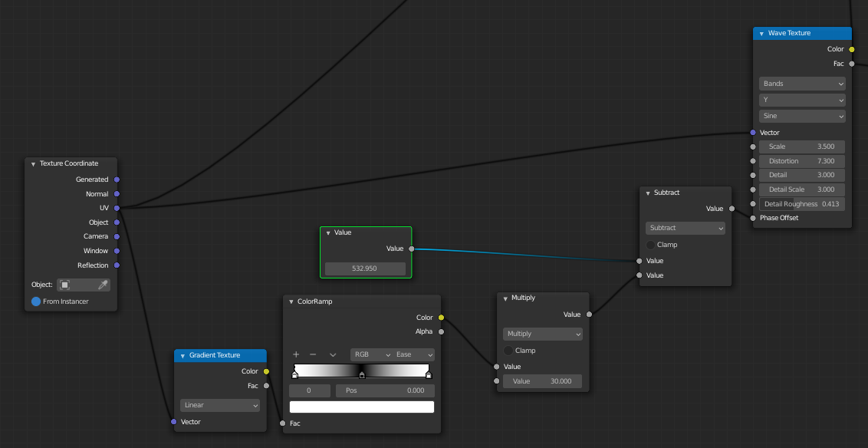Enable Clamp on the Subtract node
Screen dimensions: 868x448
tap(650, 245)
